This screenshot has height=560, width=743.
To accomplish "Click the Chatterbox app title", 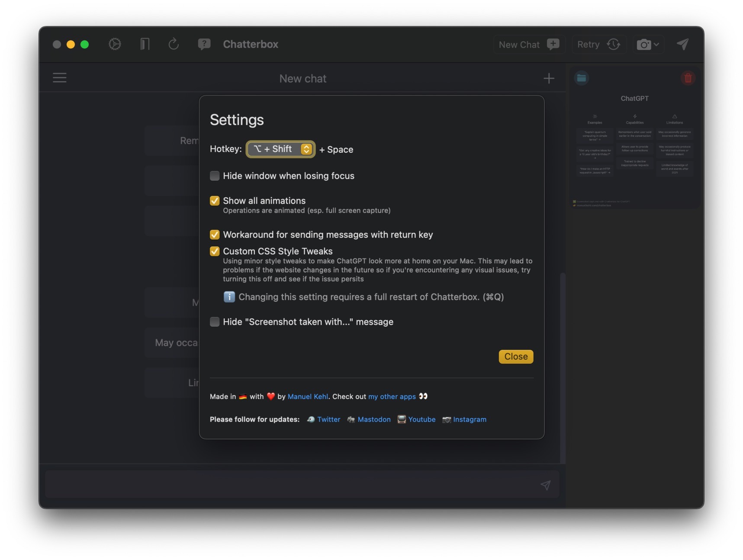I will [x=251, y=45].
